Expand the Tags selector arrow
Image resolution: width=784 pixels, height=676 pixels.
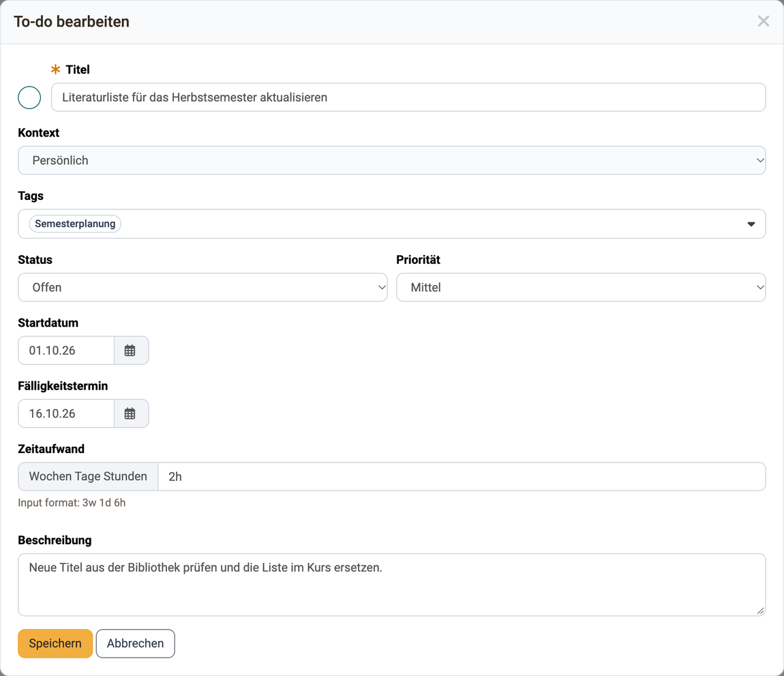pos(751,224)
